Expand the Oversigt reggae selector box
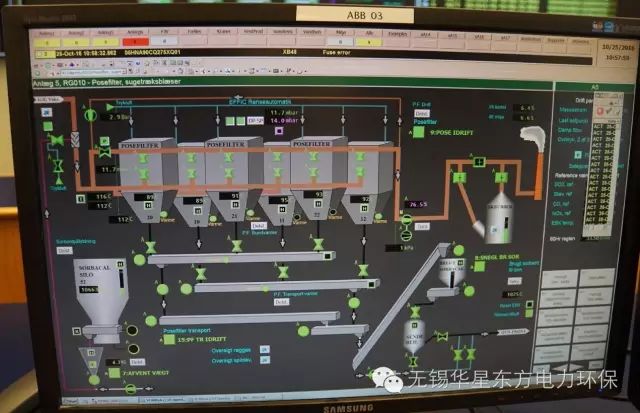The image size is (640, 413). (x=264, y=350)
